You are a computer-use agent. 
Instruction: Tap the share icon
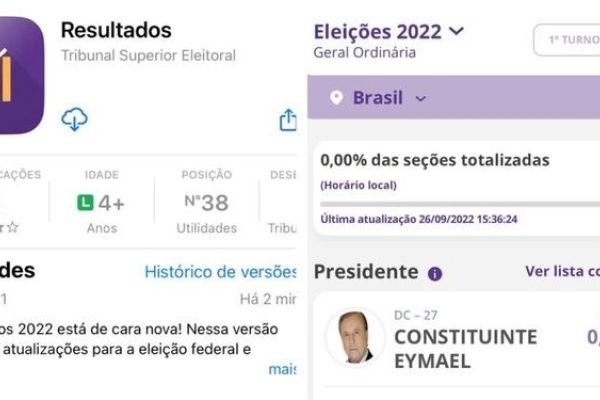[288, 120]
